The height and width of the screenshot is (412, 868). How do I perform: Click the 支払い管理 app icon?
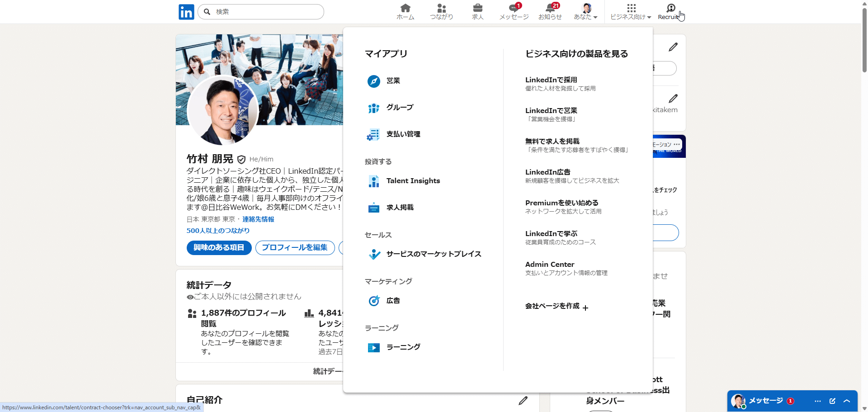pos(374,134)
